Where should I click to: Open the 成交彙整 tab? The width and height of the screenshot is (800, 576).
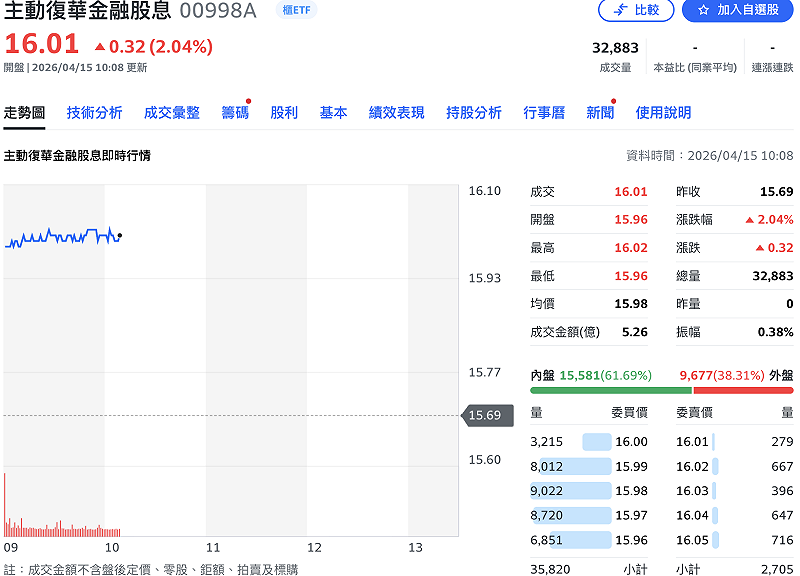pos(173,113)
